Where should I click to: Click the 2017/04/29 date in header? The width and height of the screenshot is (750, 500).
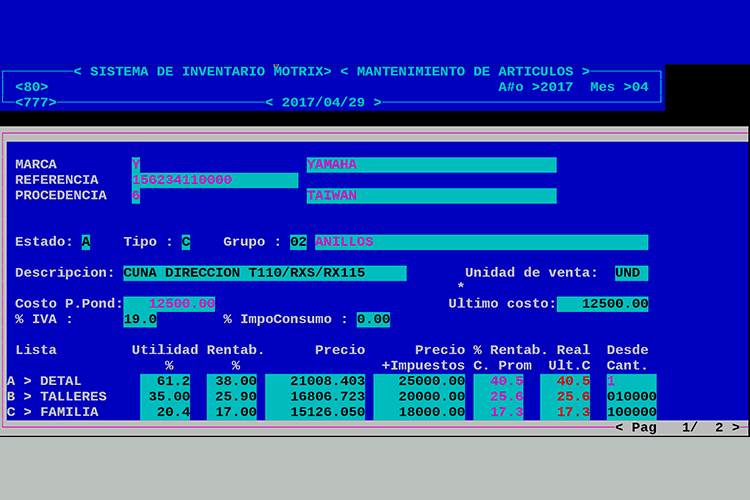tap(324, 102)
